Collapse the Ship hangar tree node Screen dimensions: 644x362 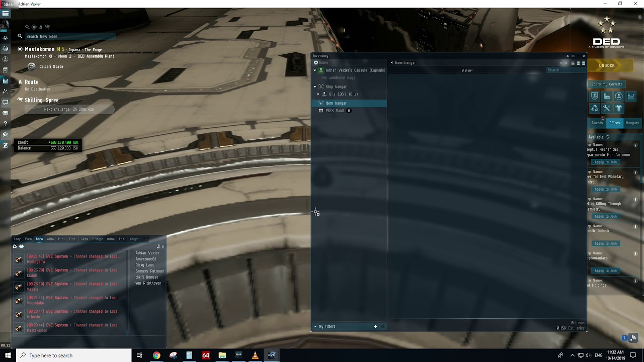click(315, 86)
